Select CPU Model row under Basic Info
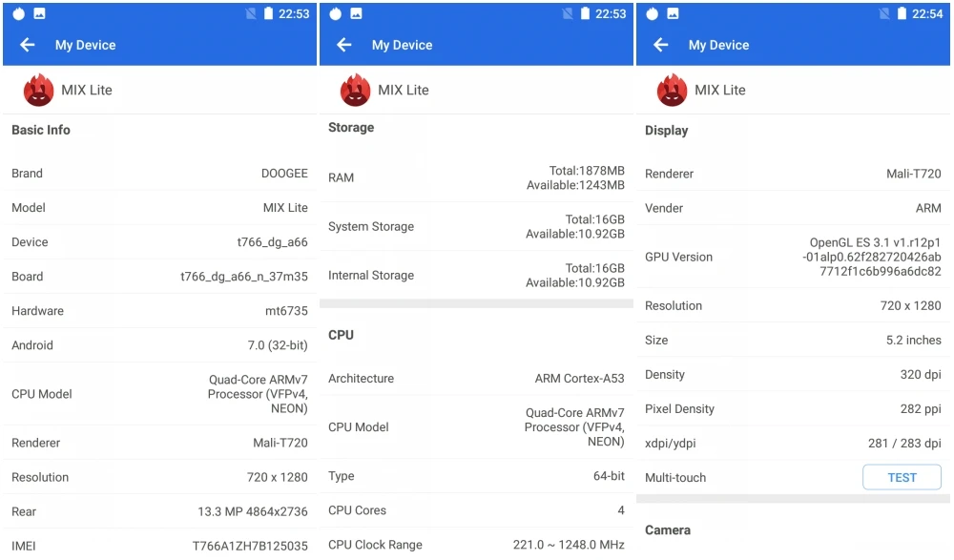 pyautogui.click(x=159, y=394)
